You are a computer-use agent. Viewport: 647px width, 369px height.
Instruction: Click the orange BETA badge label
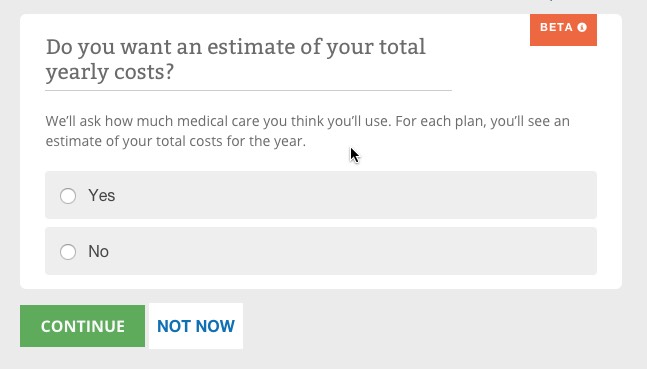[563, 30]
